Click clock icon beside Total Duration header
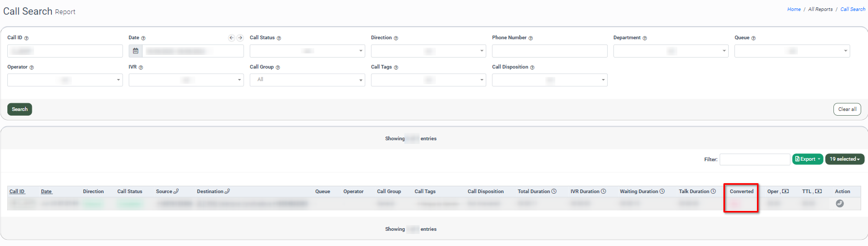The image size is (868, 246). click(554, 192)
